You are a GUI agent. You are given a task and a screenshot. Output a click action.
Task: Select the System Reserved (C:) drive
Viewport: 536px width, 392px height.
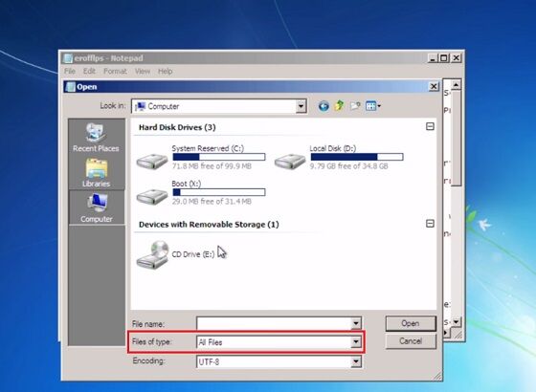(201, 158)
